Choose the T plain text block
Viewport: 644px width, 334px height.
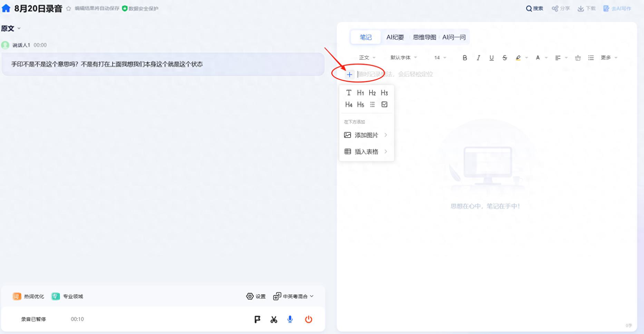(x=349, y=93)
